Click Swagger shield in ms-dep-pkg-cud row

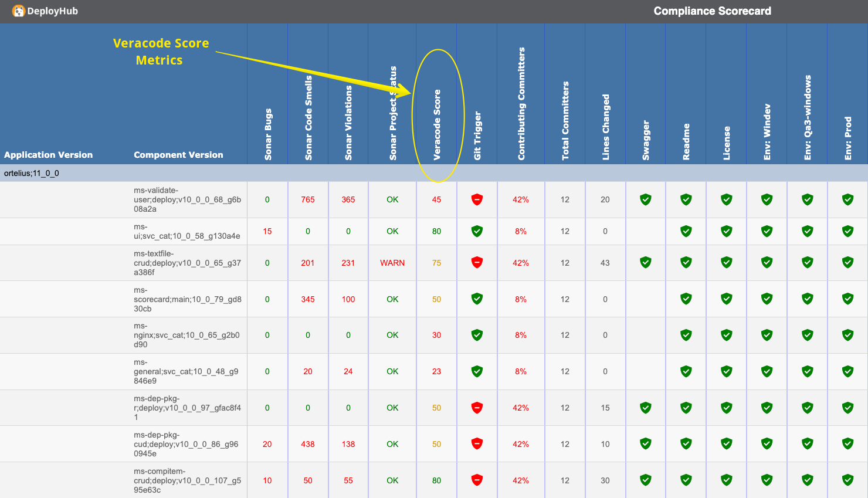pos(646,444)
